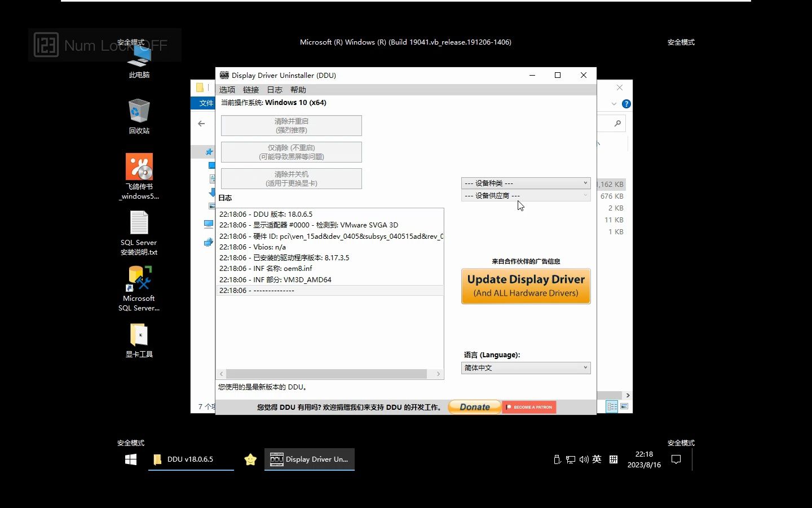Select the log line Vbios: n/a

pos(330,247)
